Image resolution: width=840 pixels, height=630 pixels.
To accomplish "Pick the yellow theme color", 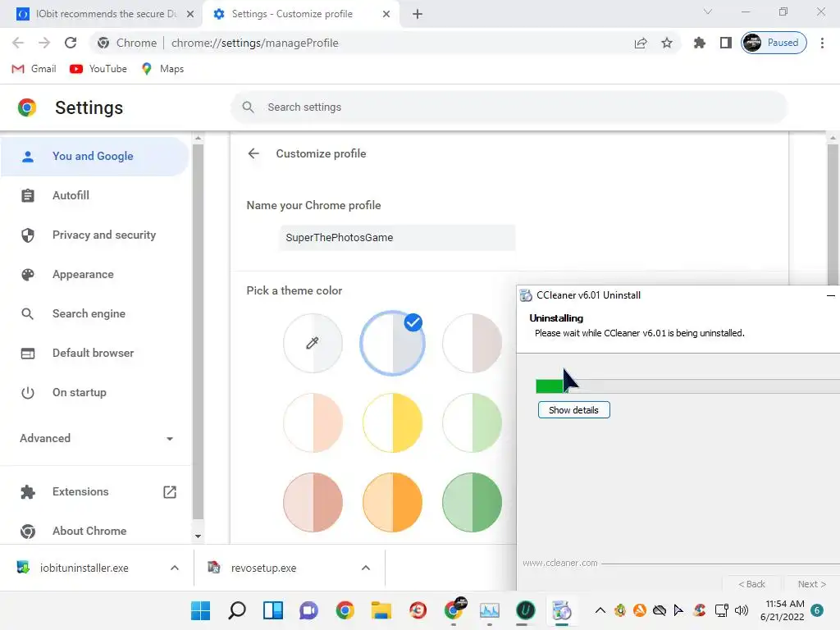I will (x=393, y=422).
